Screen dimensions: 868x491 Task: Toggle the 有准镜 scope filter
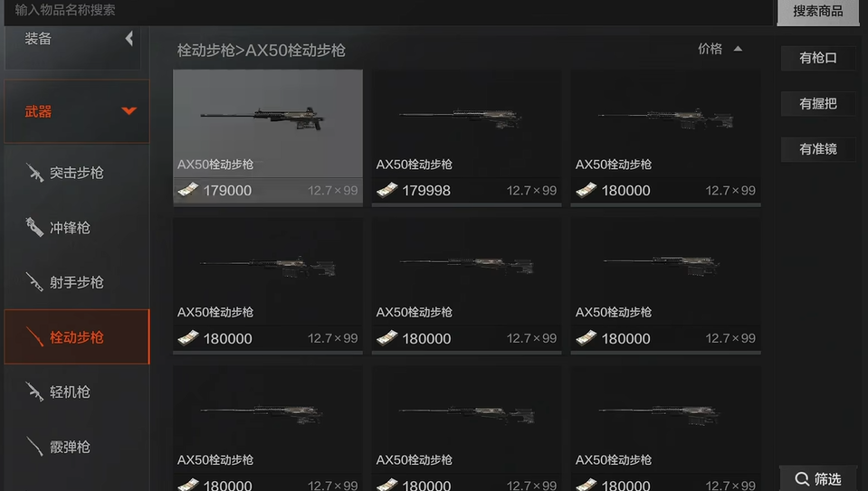tap(818, 149)
